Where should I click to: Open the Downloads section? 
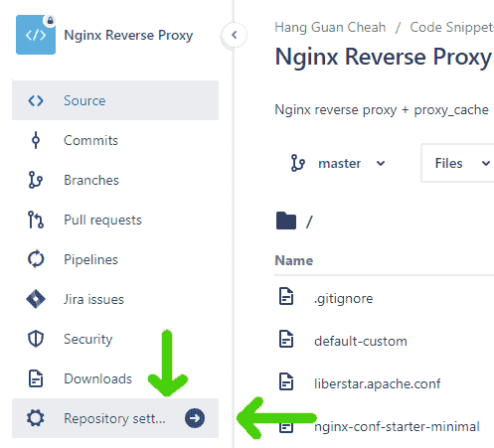[x=115, y=378]
